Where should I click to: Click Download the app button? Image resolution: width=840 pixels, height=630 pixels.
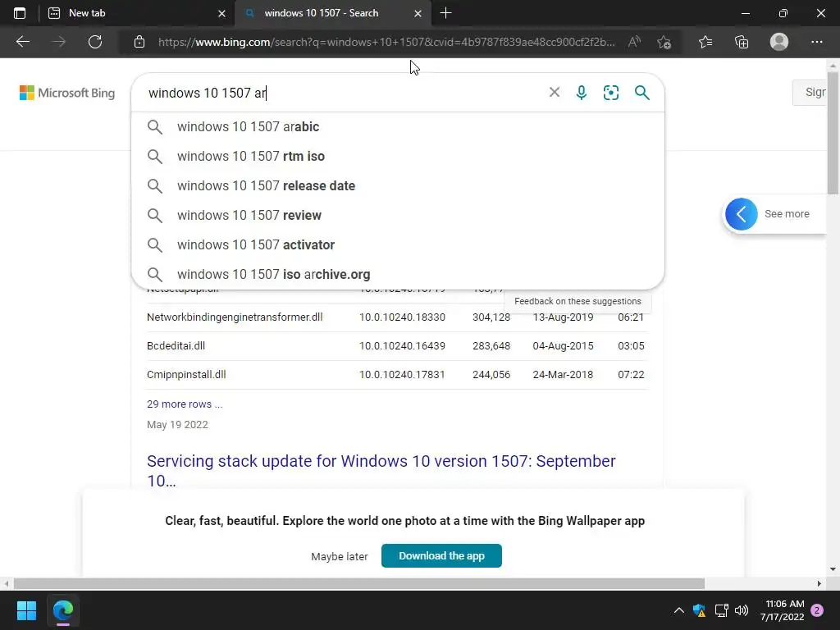click(x=441, y=555)
